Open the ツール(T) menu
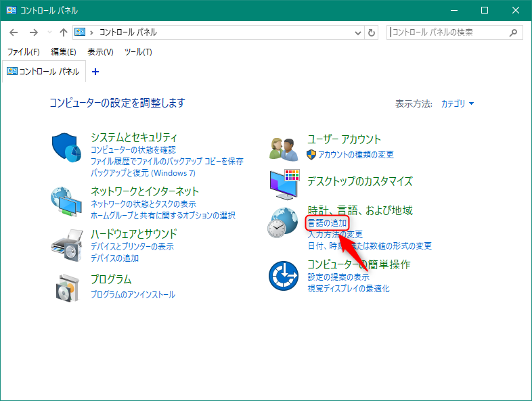 (x=138, y=52)
